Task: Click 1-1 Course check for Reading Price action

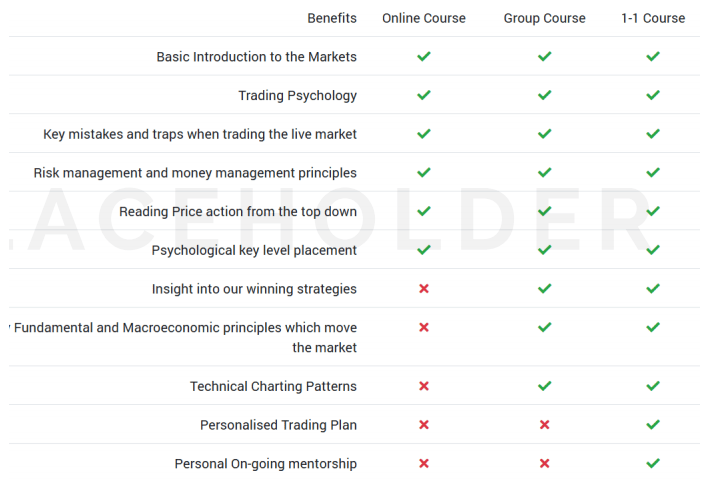Action: pos(653,212)
